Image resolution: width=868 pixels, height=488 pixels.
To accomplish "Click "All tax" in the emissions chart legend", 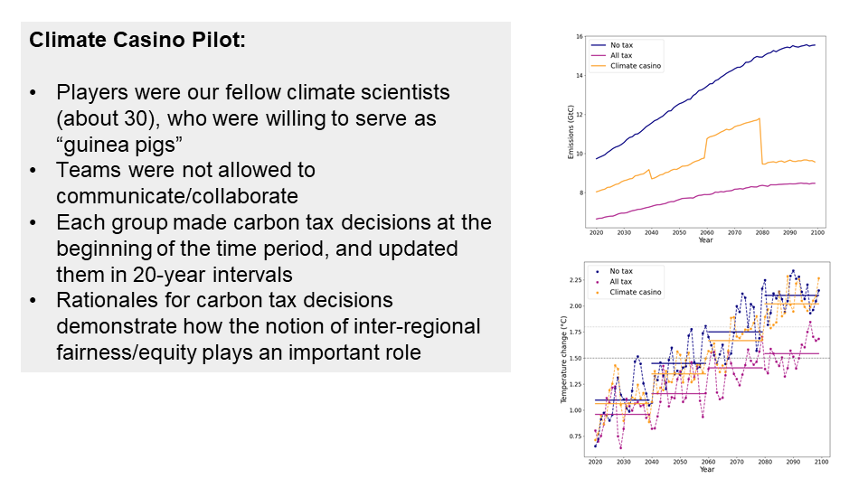I will (x=621, y=56).
